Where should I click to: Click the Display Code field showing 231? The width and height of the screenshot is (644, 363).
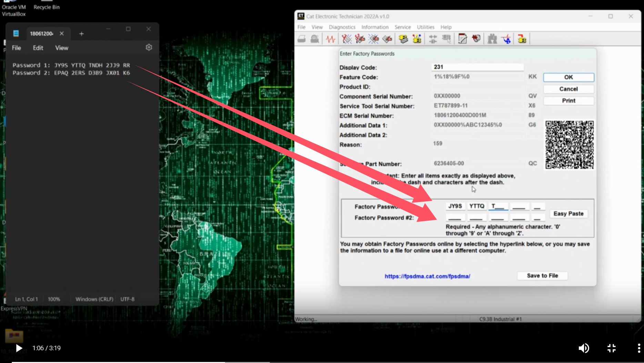point(477,67)
